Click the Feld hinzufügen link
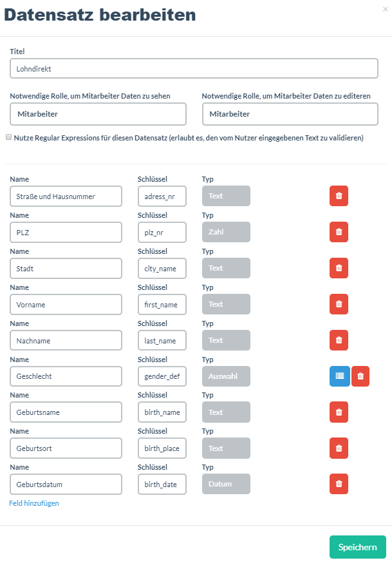The width and height of the screenshot is (392, 567). tap(34, 503)
